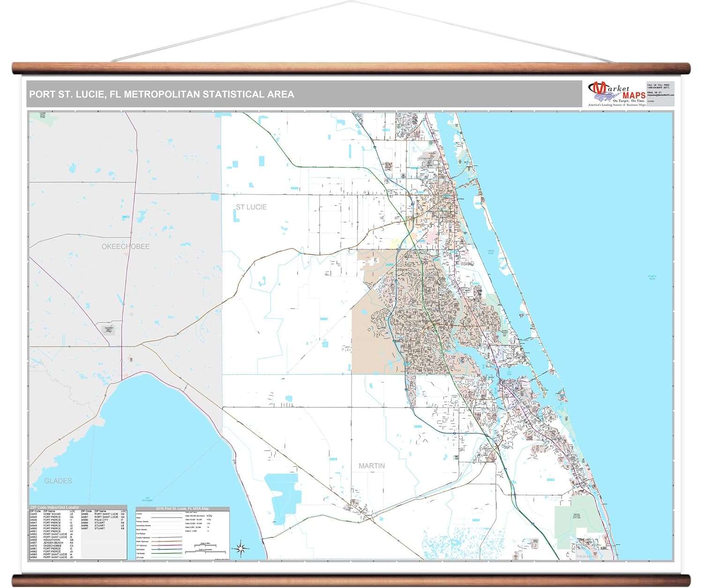This screenshot has width=703, height=588.
Task: Click the US Highways symbol in the legend
Action: (158, 545)
